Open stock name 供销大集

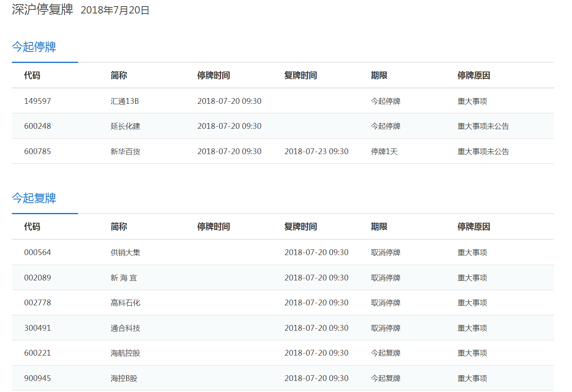coord(125,253)
